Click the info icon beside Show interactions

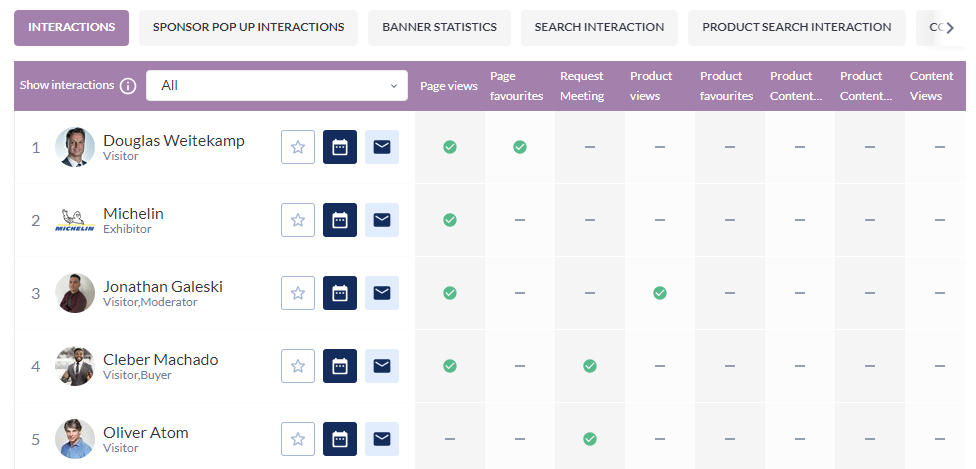pyautogui.click(x=128, y=86)
